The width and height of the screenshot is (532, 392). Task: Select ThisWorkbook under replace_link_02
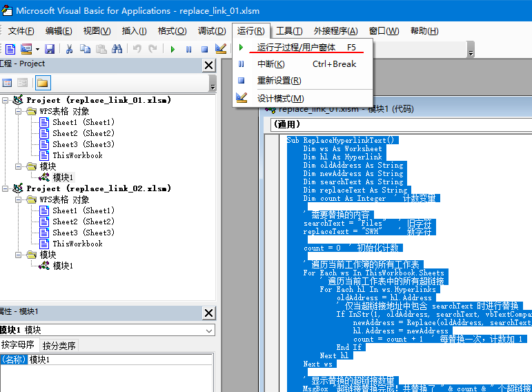tap(77, 244)
